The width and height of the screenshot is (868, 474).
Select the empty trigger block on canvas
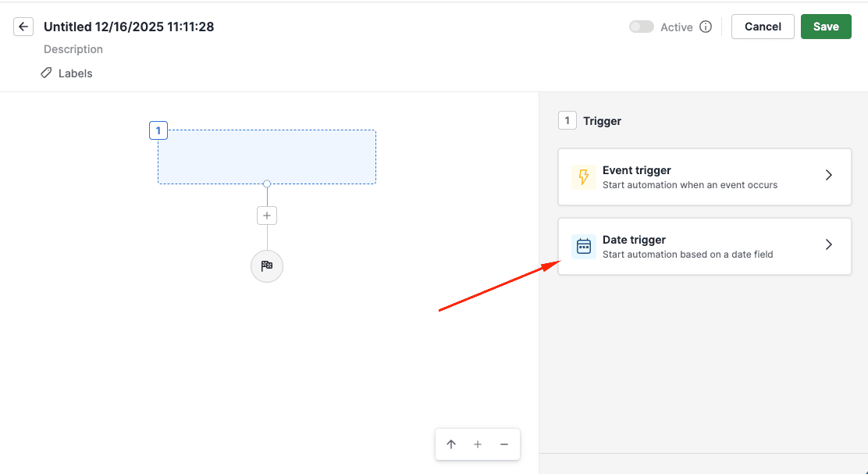pyautogui.click(x=267, y=157)
